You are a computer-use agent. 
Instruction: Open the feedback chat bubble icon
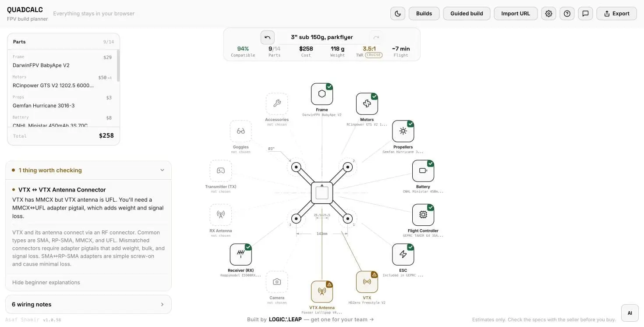[x=585, y=14]
